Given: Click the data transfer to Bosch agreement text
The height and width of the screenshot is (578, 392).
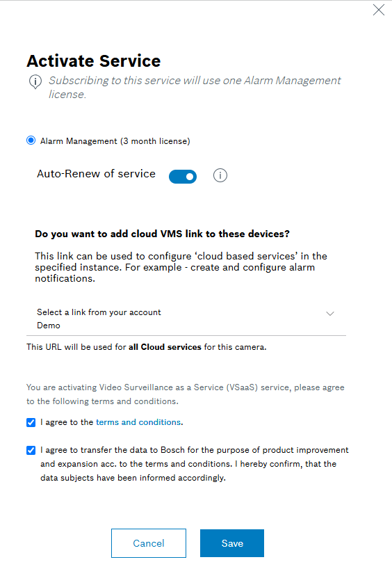Looking at the screenshot, I should (194, 464).
